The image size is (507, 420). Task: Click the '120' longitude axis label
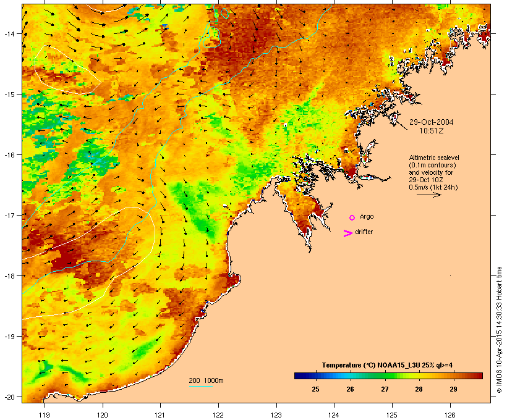103,415
